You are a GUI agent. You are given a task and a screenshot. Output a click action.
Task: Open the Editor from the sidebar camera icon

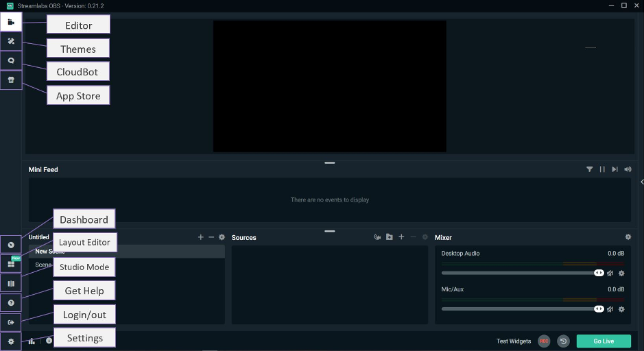(x=11, y=22)
